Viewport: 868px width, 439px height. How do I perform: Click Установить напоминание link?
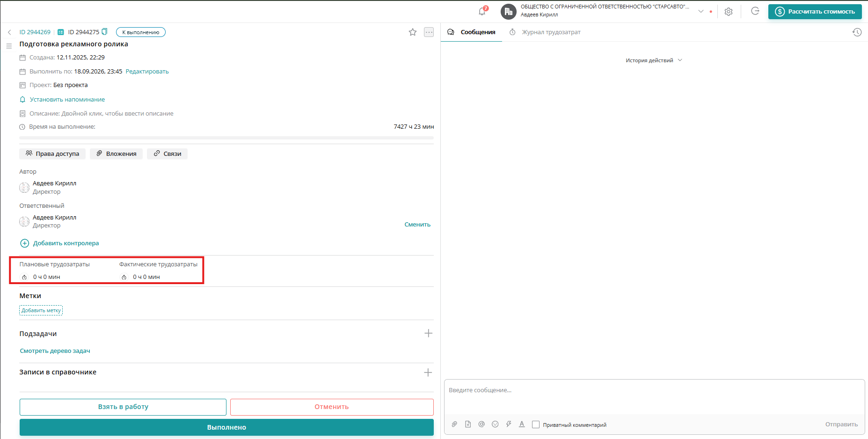tap(67, 100)
